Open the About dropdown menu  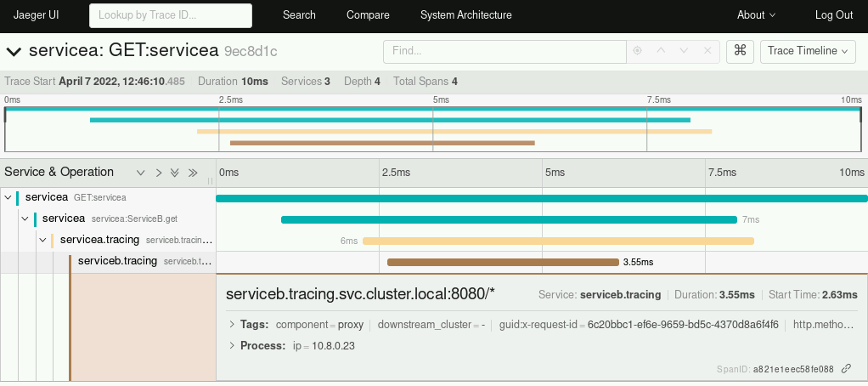coord(756,15)
